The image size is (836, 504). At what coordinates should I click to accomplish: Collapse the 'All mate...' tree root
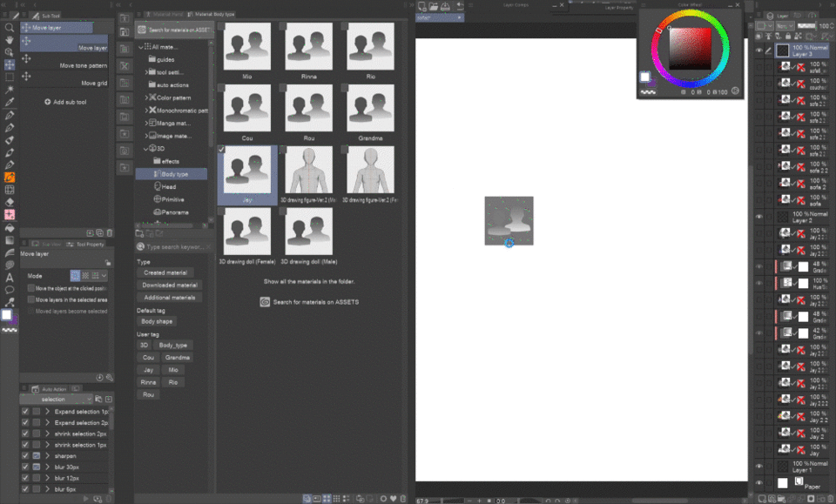tap(141, 47)
